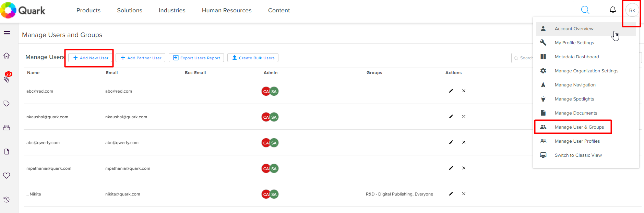Open the Content menu
The width and height of the screenshot is (644, 213).
click(279, 10)
